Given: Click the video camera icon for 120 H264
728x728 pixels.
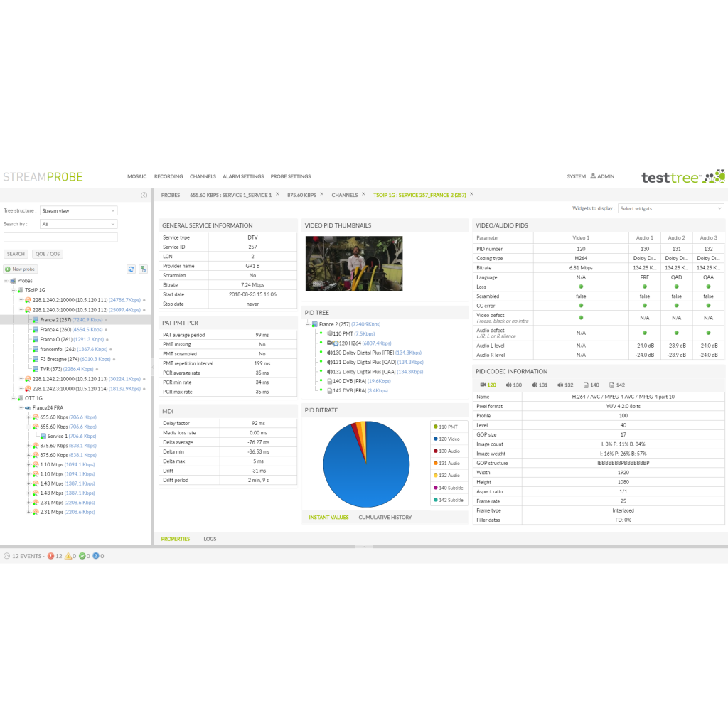Looking at the screenshot, I should coord(330,343).
